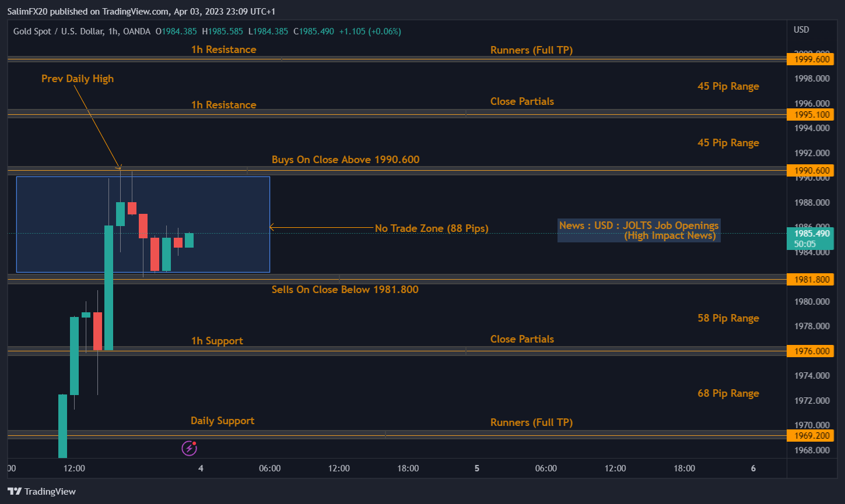Screen dimensions: 845x504
Task: Click the SalimFX20 publisher attribution link
Action: [27, 11]
